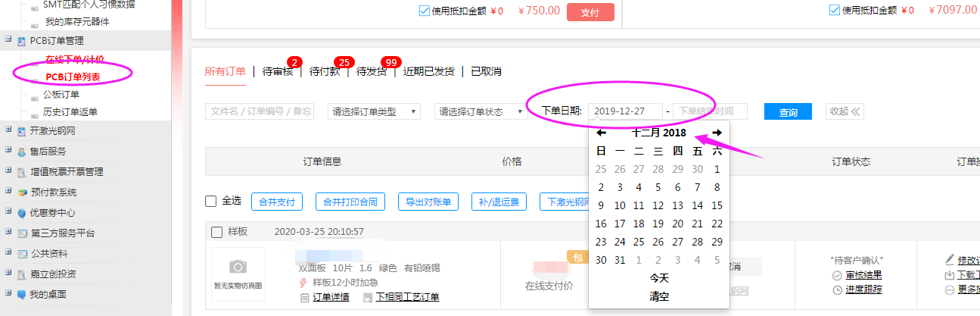
Task: Select day 18 in the calendar
Action: pos(639,224)
